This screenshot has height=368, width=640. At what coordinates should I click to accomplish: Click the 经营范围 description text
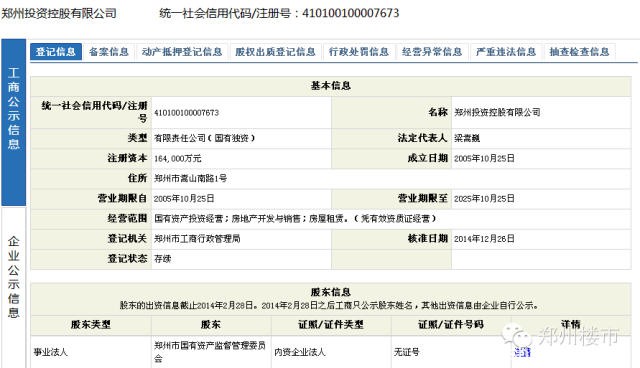pyautogui.click(x=295, y=219)
